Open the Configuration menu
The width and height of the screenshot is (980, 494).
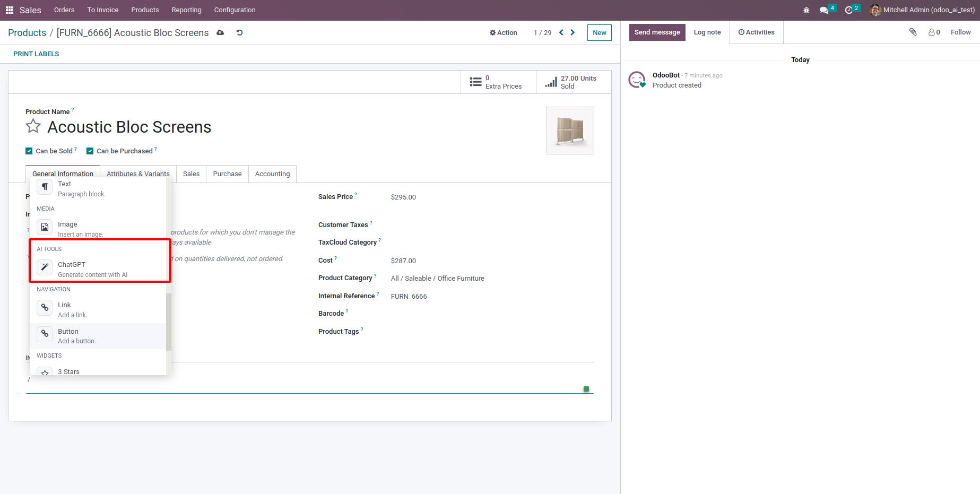235,10
